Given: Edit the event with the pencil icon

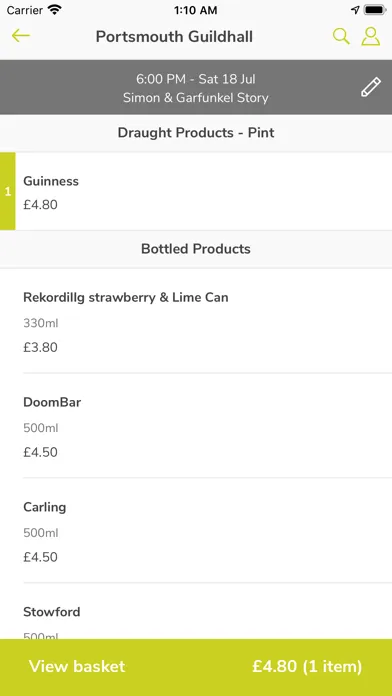Looking at the screenshot, I should [x=371, y=87].
